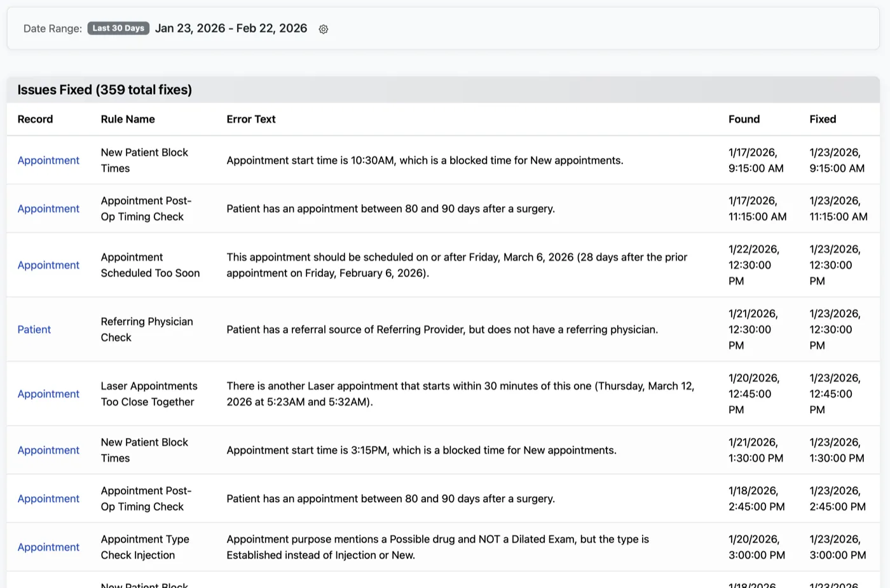Screen dimensions: 890x588
Task: Open the Appointment record for Laser Appointments Too Close Together
Action: (x=48, y=393)
